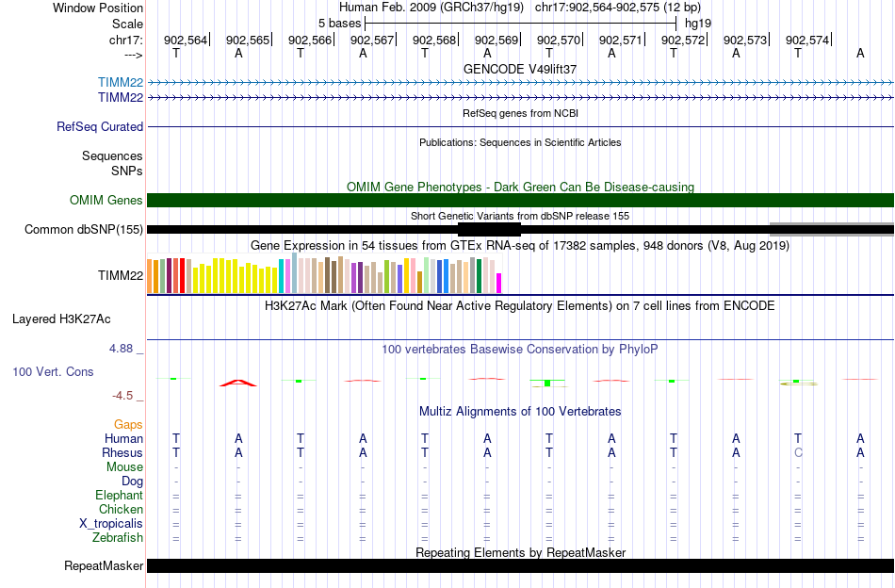Open Multiz Alignments of 100 Vertebrates title
Screen dimensions: 895x588
520,411
